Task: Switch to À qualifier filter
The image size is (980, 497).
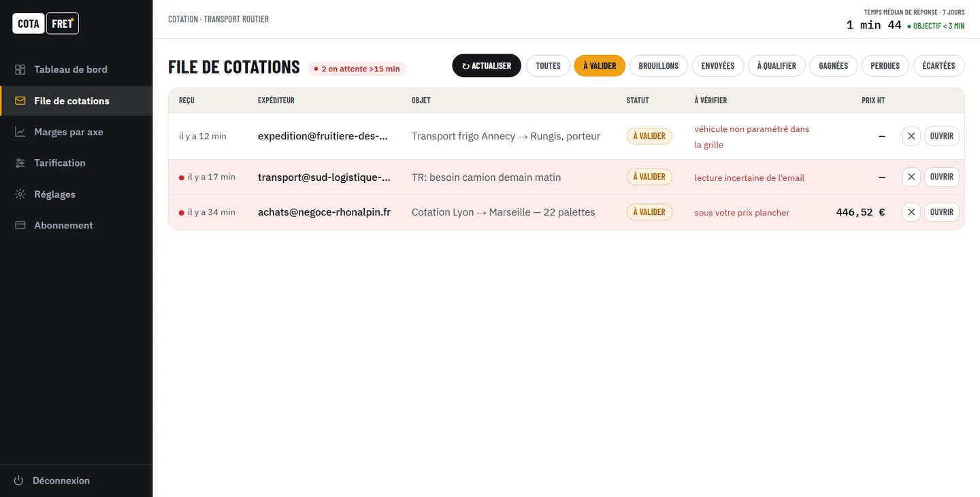Action: tap(777, 66)
